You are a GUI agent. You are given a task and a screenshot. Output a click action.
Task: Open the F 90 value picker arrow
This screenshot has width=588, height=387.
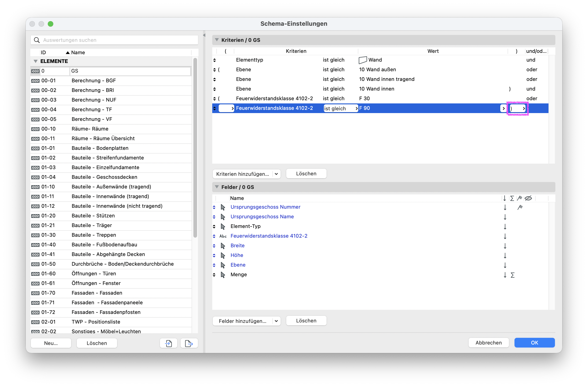click(x=503, y=108)
